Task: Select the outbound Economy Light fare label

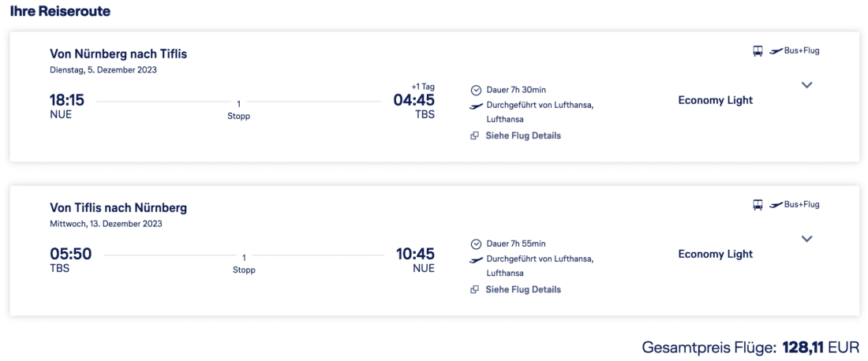Action: (715, 100)
